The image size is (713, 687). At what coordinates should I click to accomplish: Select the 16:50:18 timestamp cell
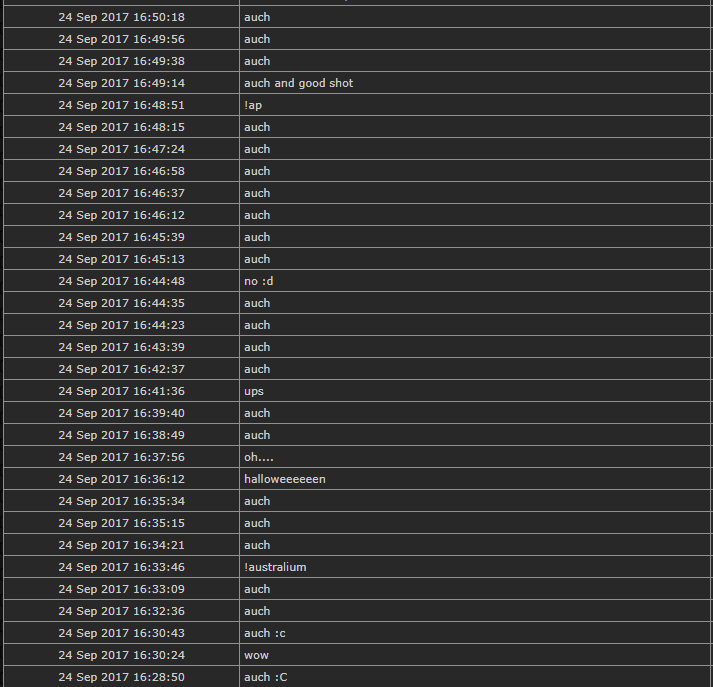(x=121, y=17)
